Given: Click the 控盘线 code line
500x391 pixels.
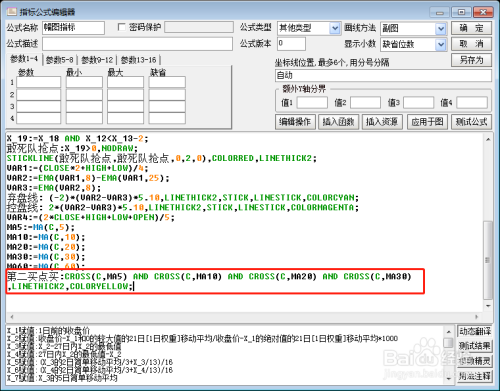Looking at the screenshot, I should [183, 207].
